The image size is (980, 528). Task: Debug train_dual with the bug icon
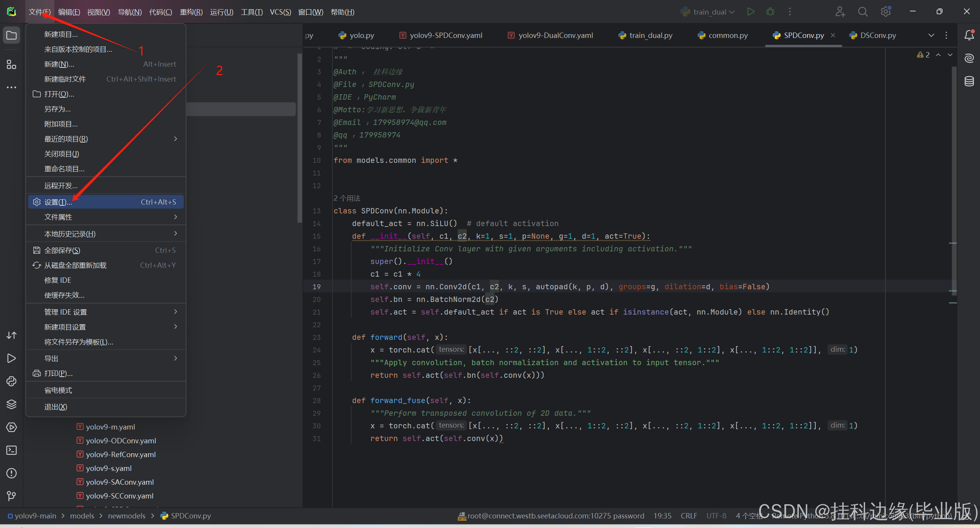pos(770,12)
